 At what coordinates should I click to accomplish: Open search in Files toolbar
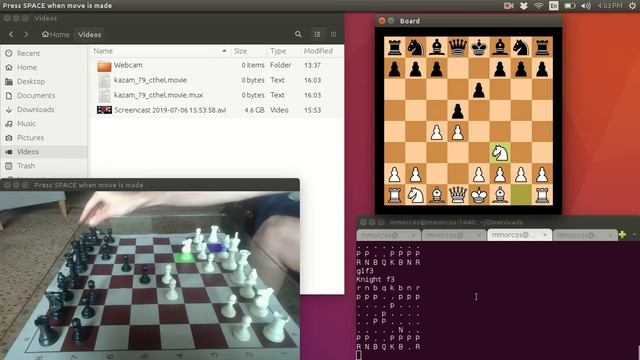coord(298,35)
